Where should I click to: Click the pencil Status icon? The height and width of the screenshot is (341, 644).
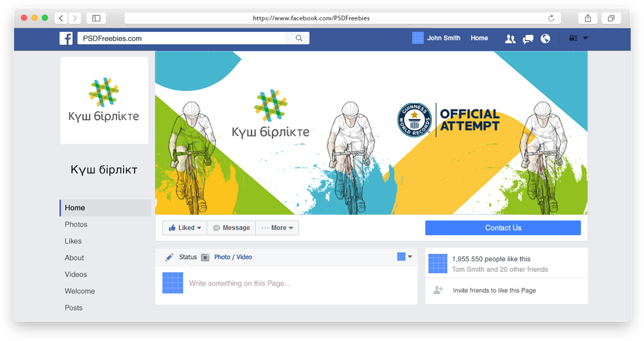[170, 257]
